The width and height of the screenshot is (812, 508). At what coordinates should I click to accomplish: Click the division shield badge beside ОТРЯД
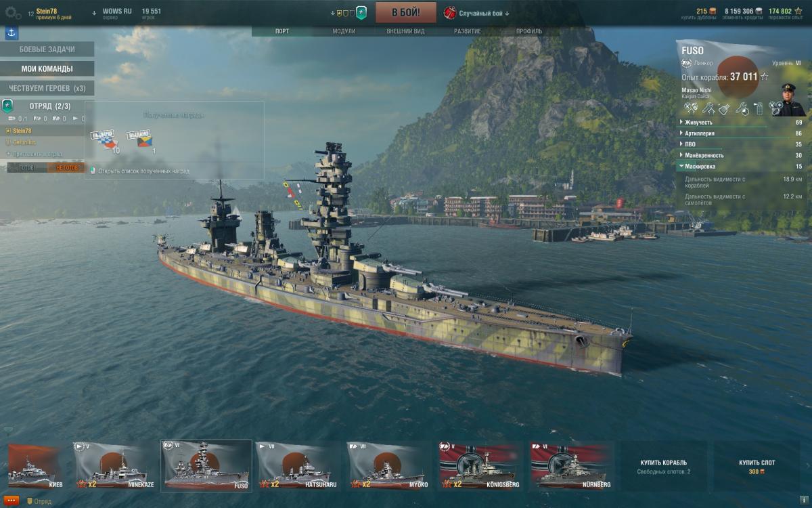point(8,106)
